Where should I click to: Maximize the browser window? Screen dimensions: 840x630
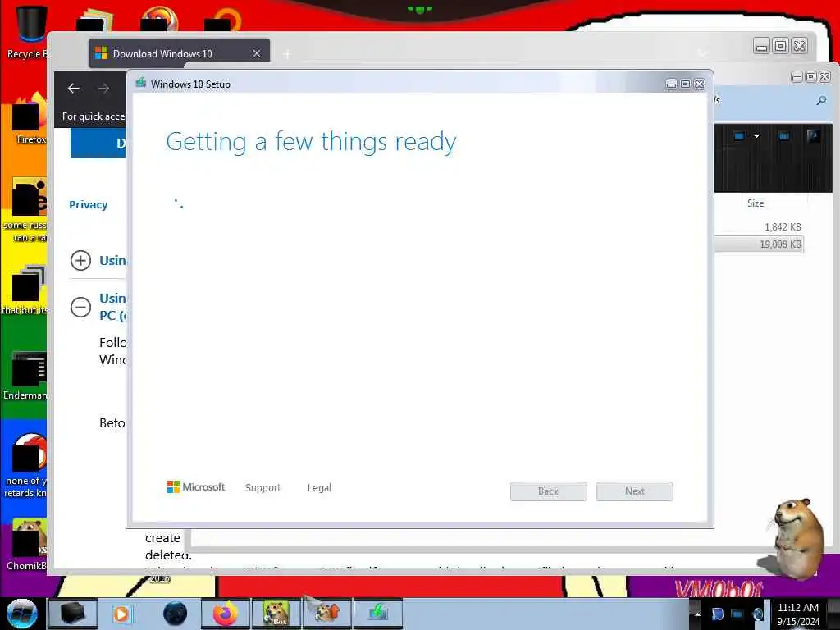pyautogui.click(x=781, y=47)
